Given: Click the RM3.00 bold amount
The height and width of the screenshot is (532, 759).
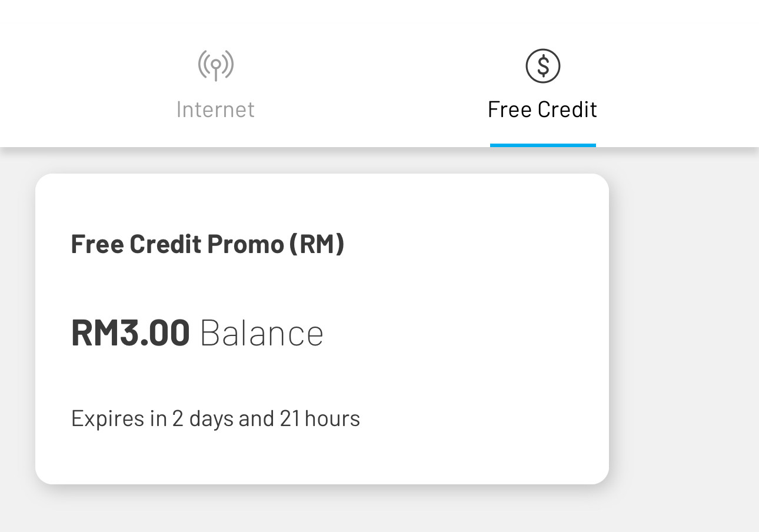Looking at the screenshot, I should click(130, 332).
